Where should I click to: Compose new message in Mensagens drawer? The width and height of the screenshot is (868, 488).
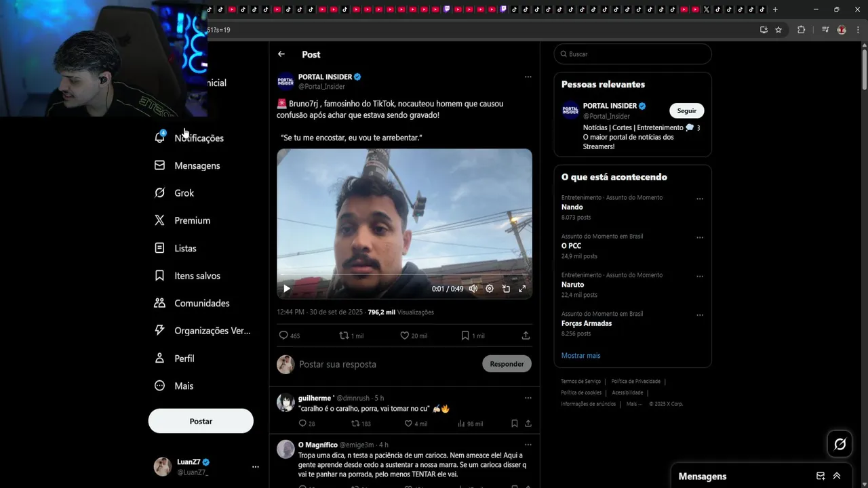point(821,476)
